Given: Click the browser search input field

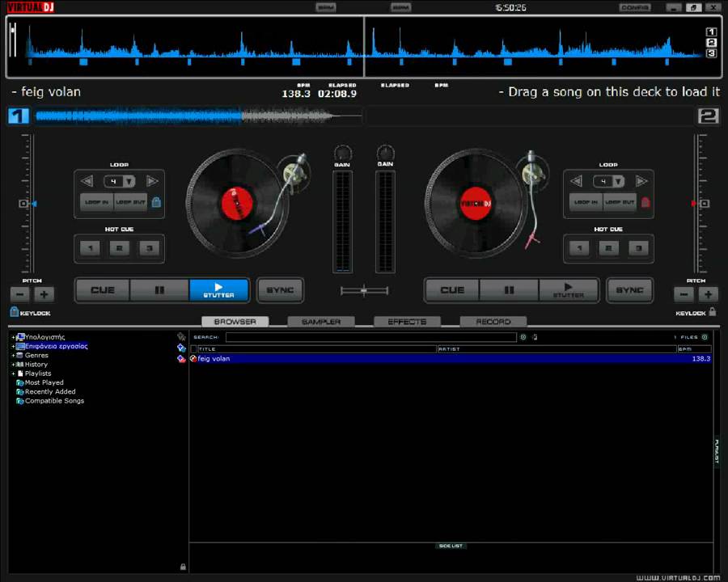Looking at the screenshot, I should (371, 337).
